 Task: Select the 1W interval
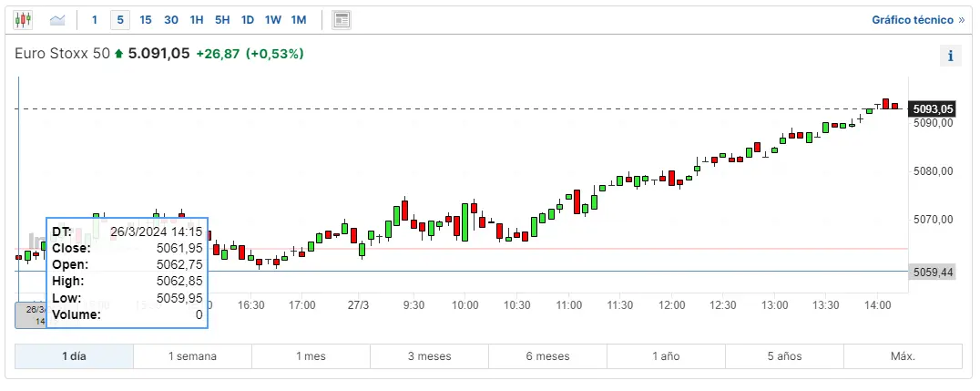click(x=273, y=20)
